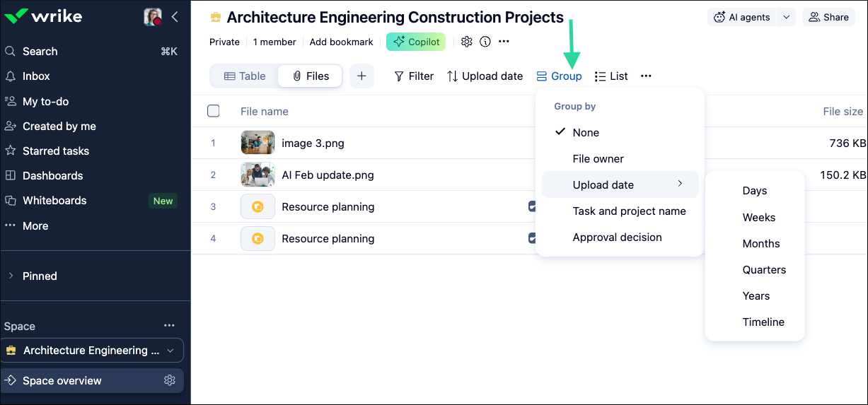Expand the Pinned section
Screen dimensions: 868x405
coord(40,276)
